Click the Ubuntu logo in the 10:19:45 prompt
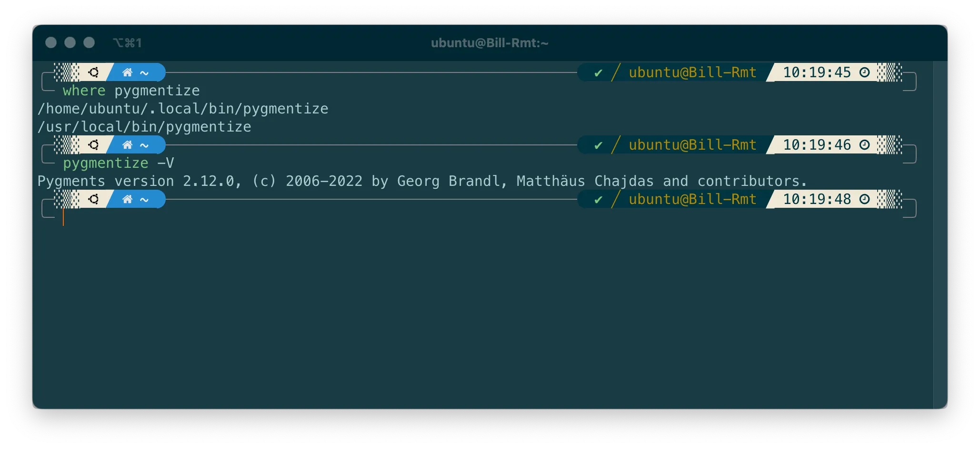Image resolution: width=980 pixels, height=449 pixels. click(93, 72)
